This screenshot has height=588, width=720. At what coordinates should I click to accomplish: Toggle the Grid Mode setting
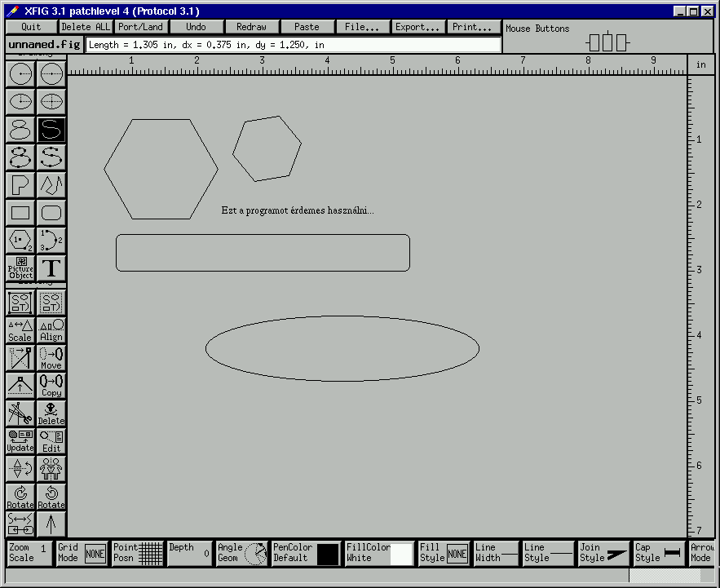[x=82, y=553]
